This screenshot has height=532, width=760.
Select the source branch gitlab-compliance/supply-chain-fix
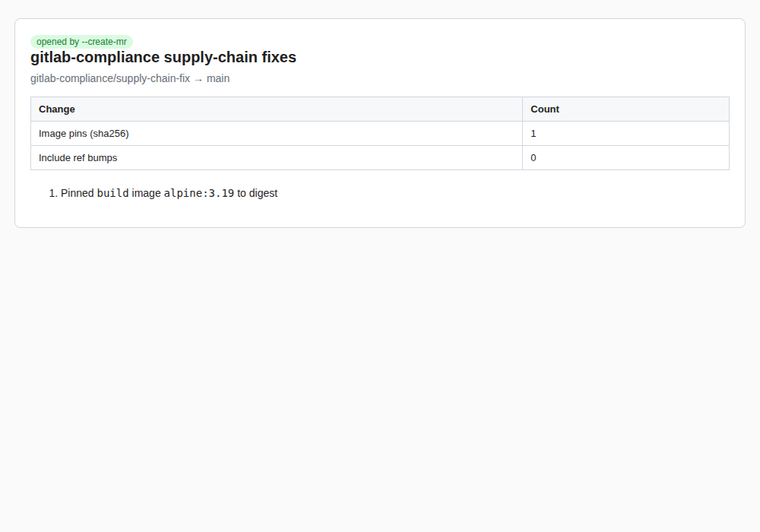(110, 78)
